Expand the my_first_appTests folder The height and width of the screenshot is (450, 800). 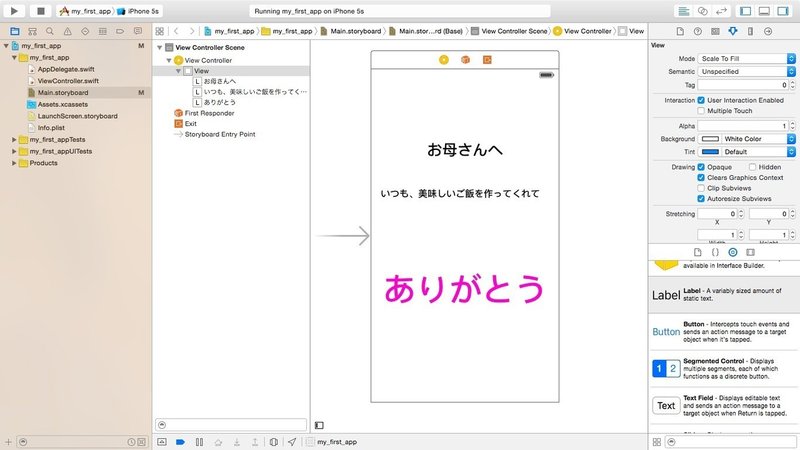(x=14, y=139)
